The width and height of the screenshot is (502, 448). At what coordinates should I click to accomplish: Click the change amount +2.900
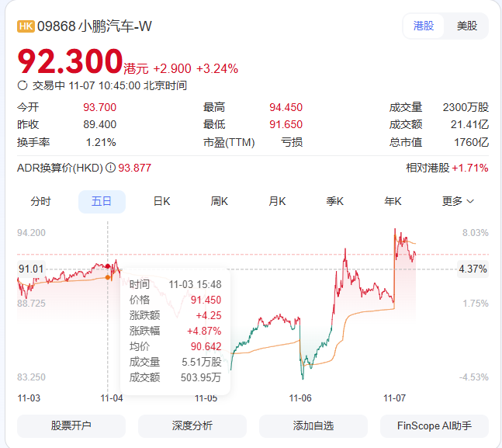(x=172, y=68)
